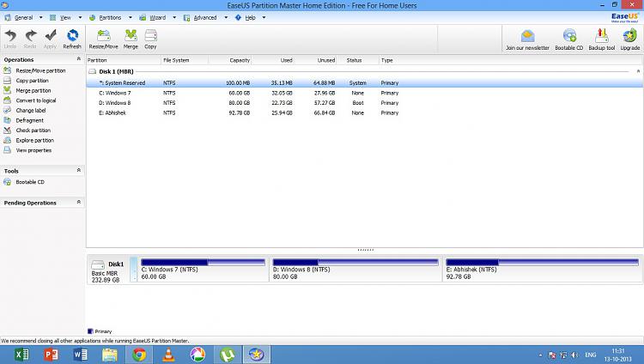Expand the View menu dropdown arrow
The image size is (644, 364).
[80, 18]
